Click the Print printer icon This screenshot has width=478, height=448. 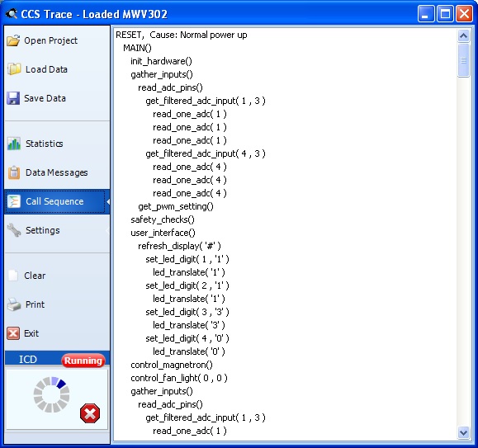(x=14, y=304)
